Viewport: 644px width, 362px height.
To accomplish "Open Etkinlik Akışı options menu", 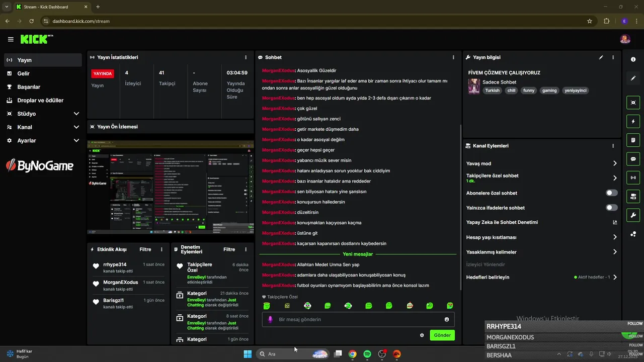I will click(162, 249).
